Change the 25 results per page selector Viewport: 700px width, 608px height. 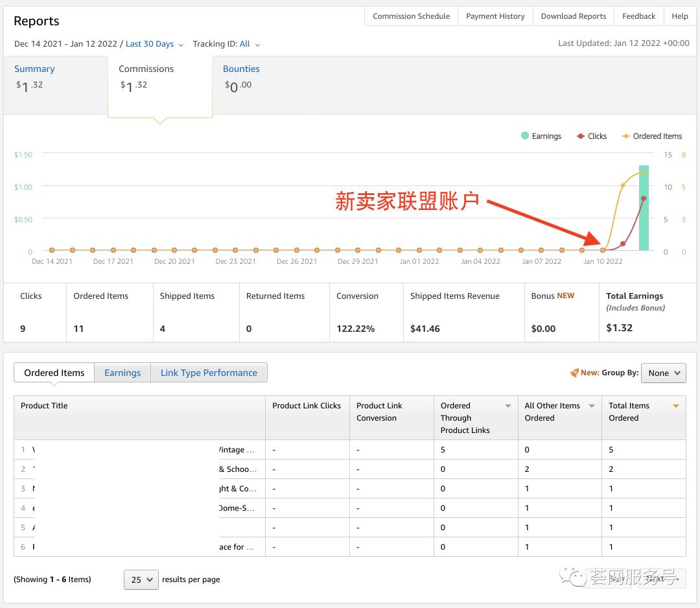(x=141, y=579)
